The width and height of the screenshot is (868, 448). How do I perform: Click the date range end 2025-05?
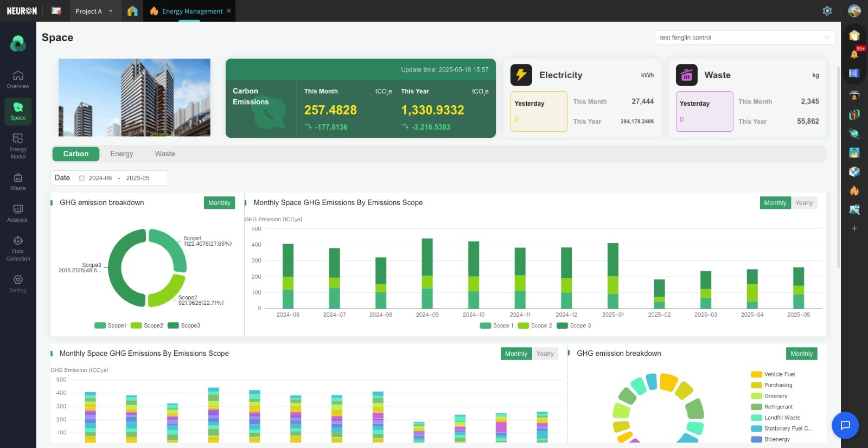[138, 178]
